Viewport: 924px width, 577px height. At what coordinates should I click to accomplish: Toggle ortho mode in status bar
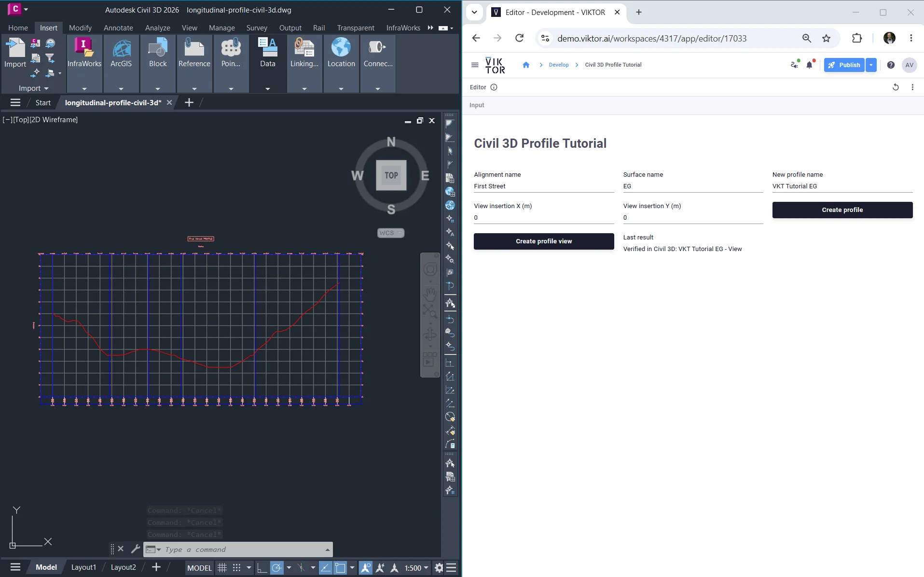click(262, 568)
